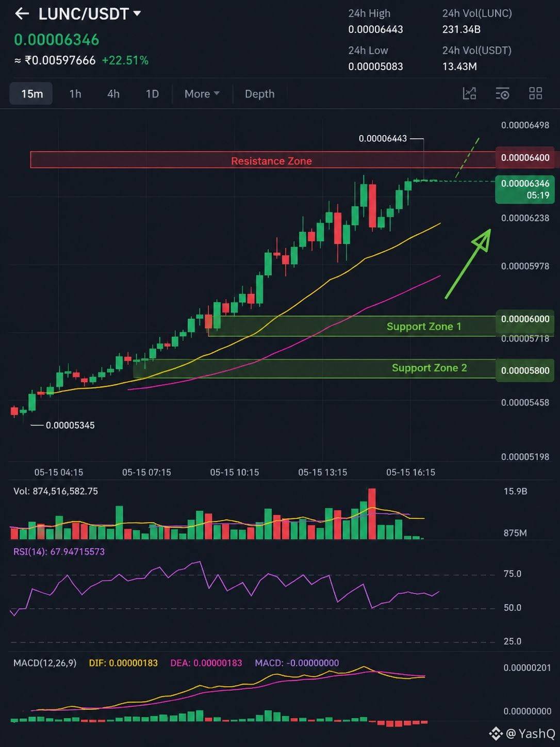This screenshot has height=747, width=560.
Task: Click the +22.51% change value
Action: 125,60
